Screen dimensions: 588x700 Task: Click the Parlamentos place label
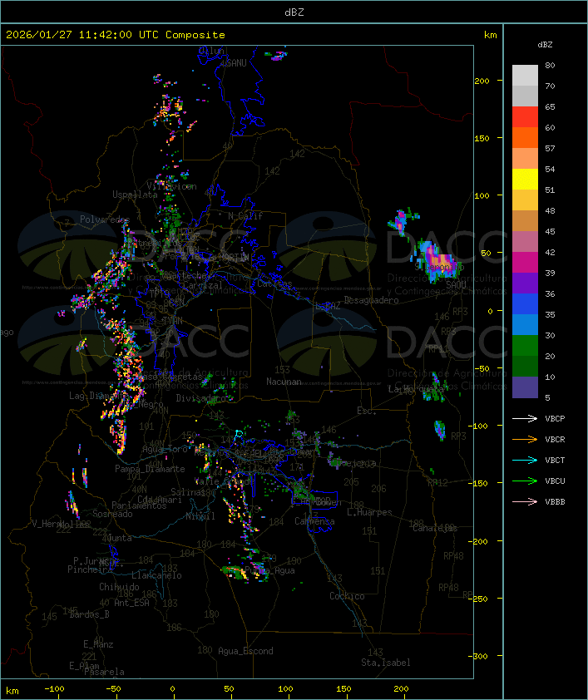pos(139,505)
